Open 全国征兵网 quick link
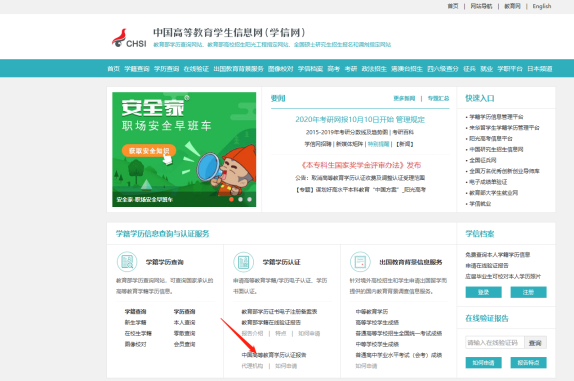The width and height of the screenshot is (574, 381). (x=482, y=160)
